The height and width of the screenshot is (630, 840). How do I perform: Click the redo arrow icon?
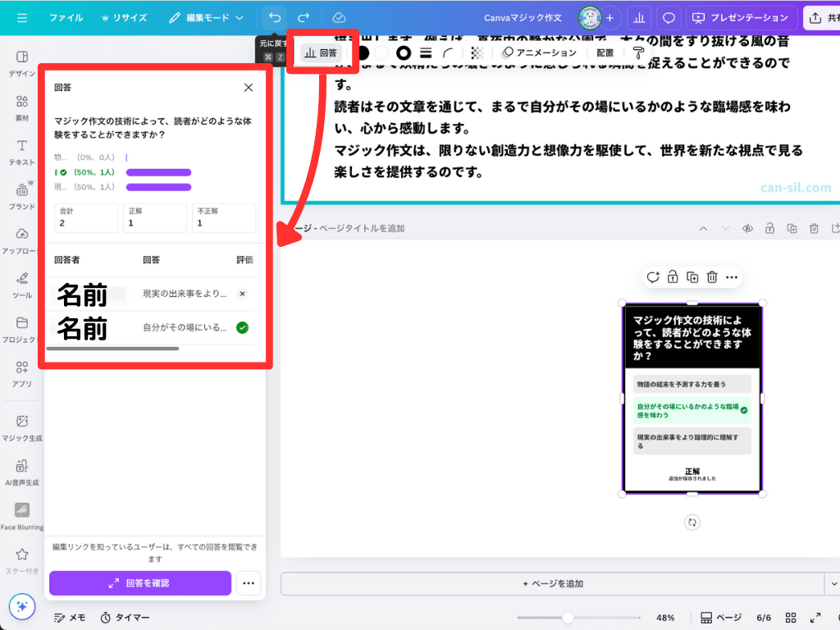click(x=304, y=18)
